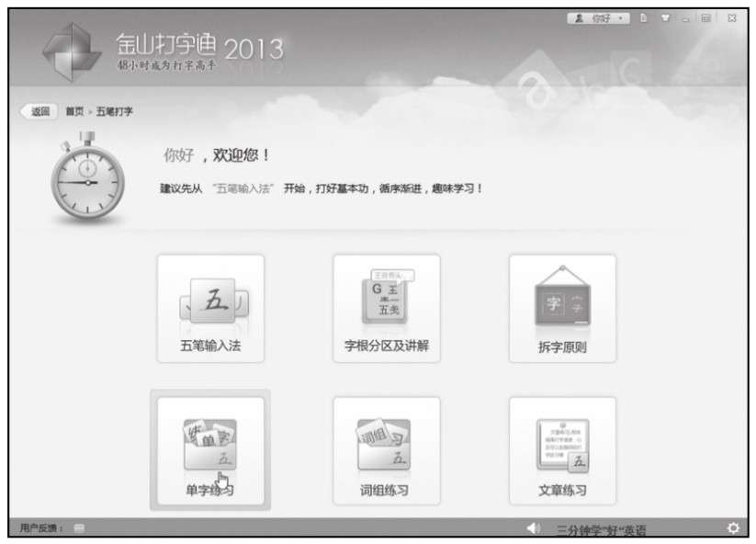The width and height of the screenshot is (756, 544).
Task: Start the 词组练习 practice card
Action: tap(386, 450)
